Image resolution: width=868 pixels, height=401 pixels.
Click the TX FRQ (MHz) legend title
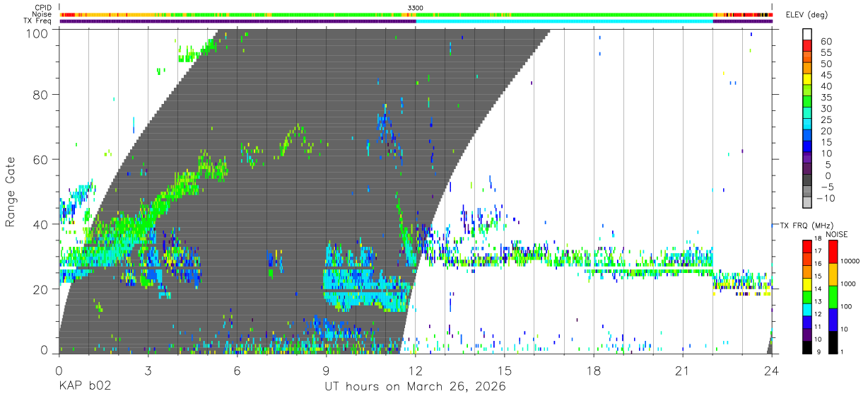pyautogui.click(x=806, y=225)
